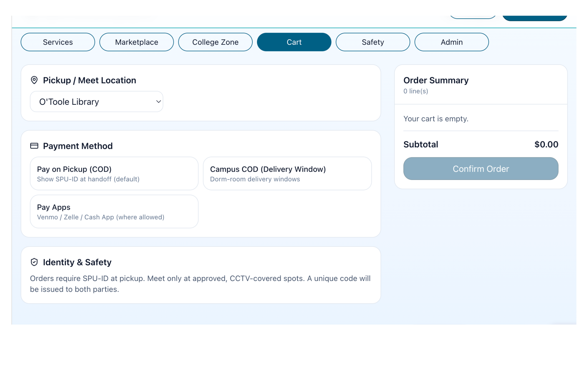
Task: Click the pickup location dropdown chevron
Action: point(158,102)
